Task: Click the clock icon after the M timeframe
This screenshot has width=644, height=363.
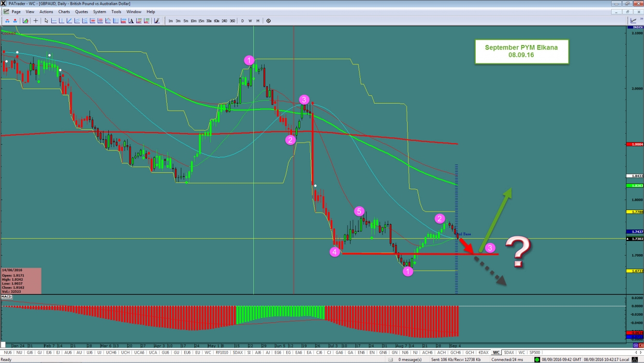Action: click(x=268, y=21)
